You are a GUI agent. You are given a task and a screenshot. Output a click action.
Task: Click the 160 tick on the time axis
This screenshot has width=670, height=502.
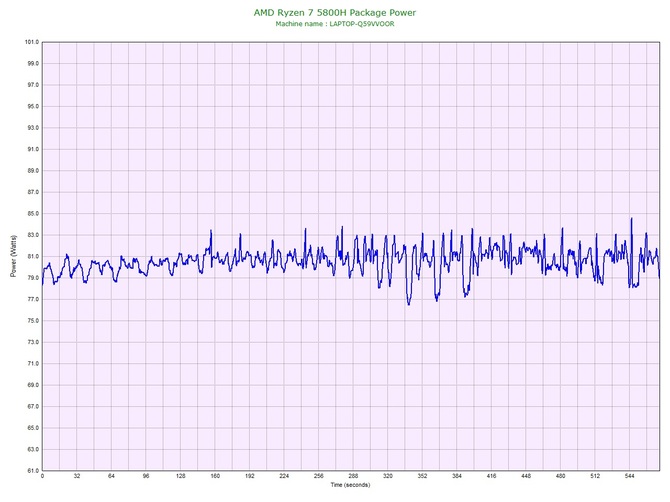click(x=215, y=476)
